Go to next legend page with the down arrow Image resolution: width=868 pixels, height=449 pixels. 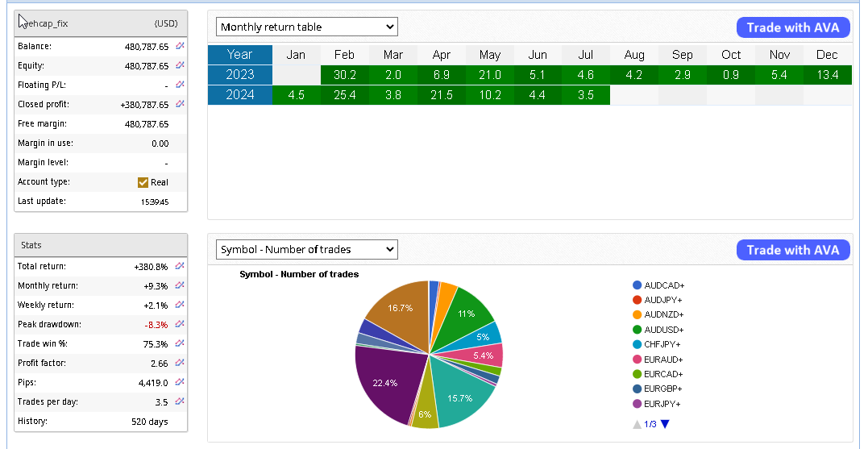[665, 424]
